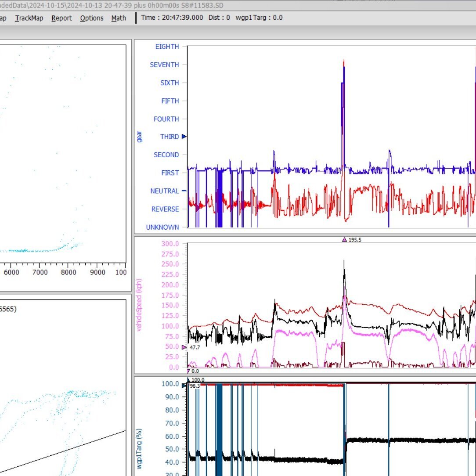Image resolution: width=476 pixels, height=476 pixels.
Task: Open the Math menu
Action: (x=119, y=18)
